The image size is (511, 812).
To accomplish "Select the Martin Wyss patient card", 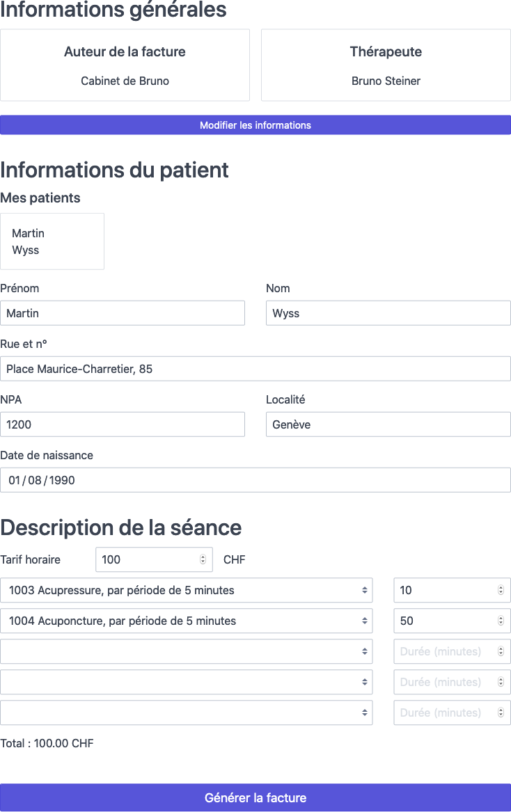I will coord(52,241).
